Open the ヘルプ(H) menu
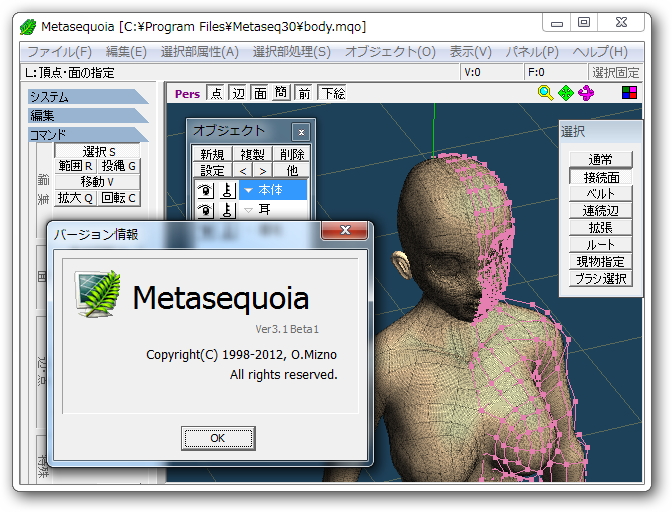The width and height of the screenshot is (672, 512). 600,52
